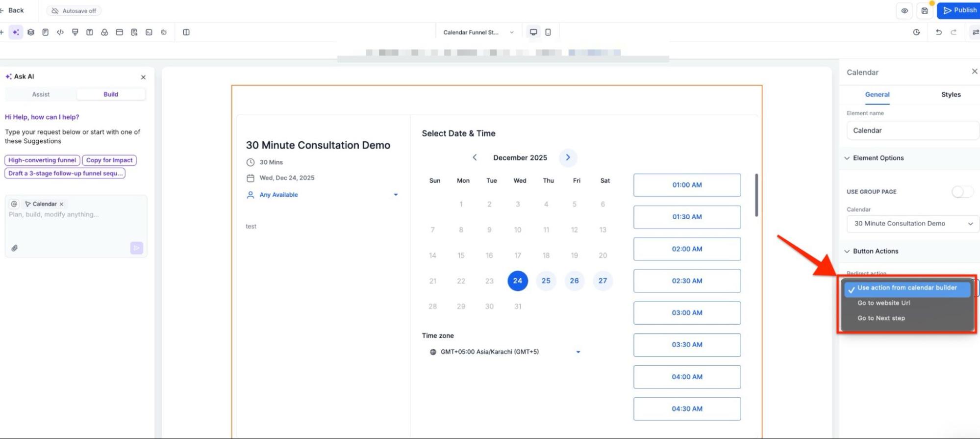This screenshot has width=980, height=439.
Task: Click the save icon
Action: pyautogui.click(x=925, y=11)
